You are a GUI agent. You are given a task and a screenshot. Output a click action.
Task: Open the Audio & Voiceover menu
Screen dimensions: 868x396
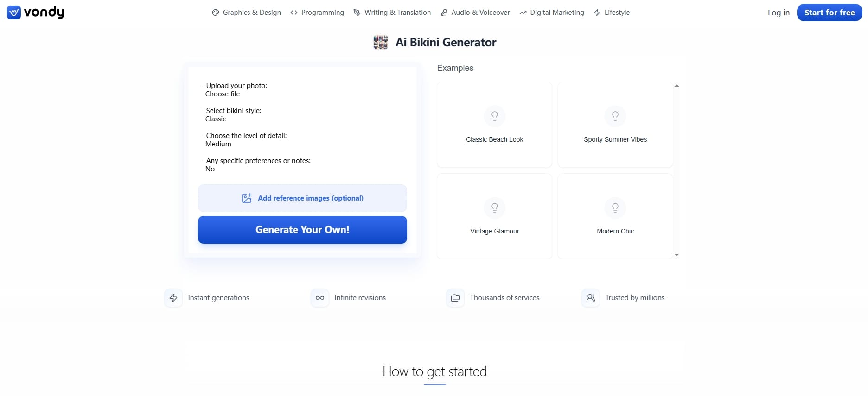click(475, 13)
